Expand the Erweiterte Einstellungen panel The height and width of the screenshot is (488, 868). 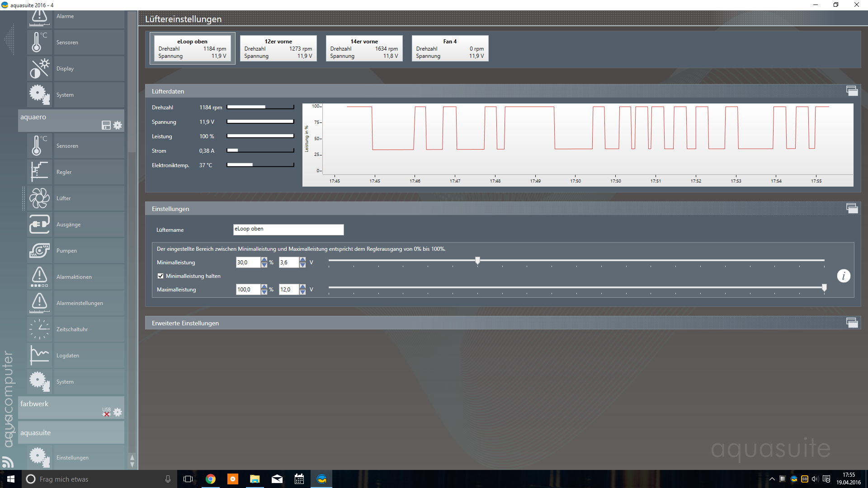click(852, 323)
